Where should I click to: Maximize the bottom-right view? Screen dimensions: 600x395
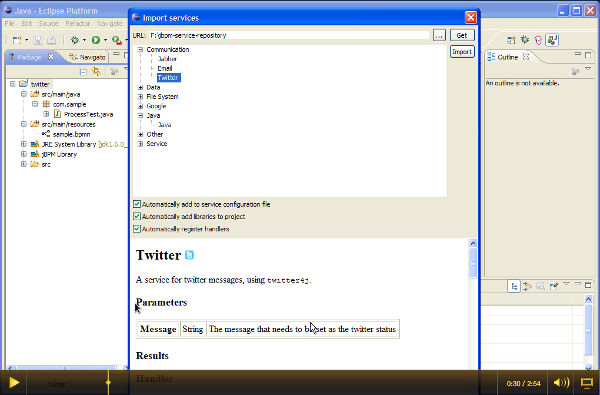588,285
